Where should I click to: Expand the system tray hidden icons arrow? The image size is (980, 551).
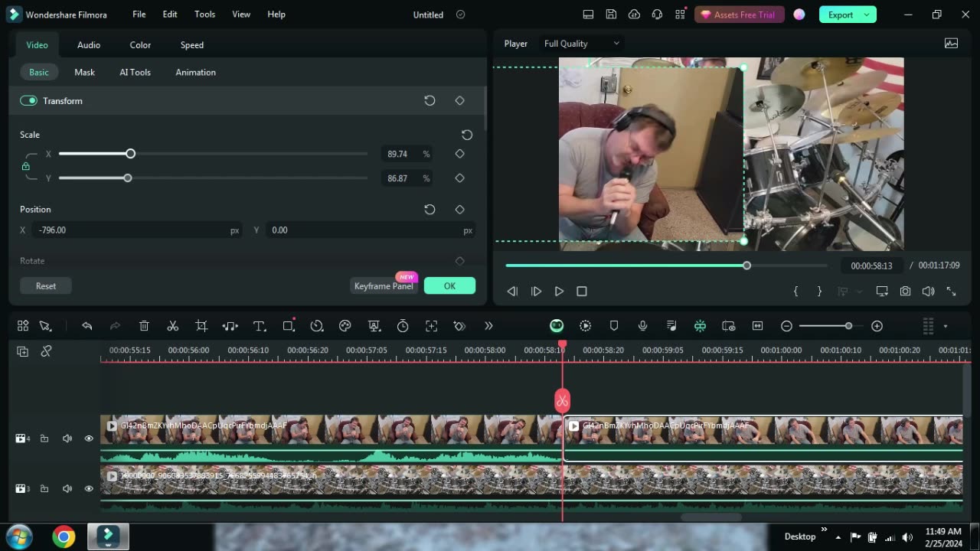[x=838, y=537]
